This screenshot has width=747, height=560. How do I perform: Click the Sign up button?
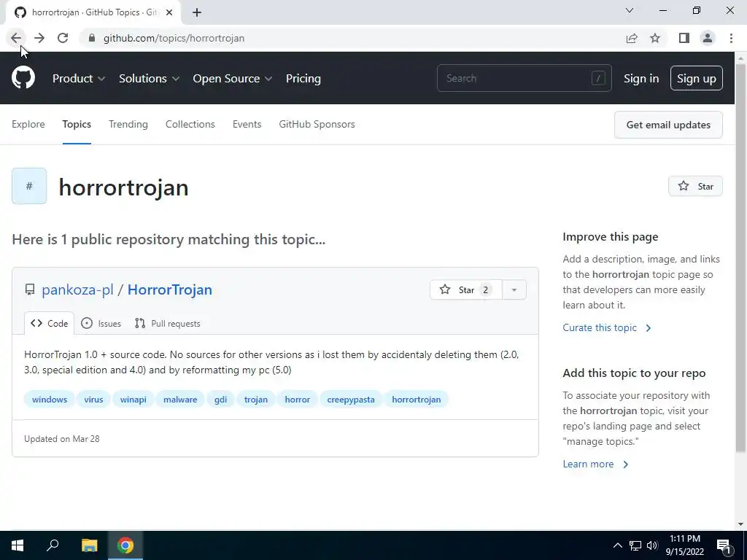pos(697,78)
